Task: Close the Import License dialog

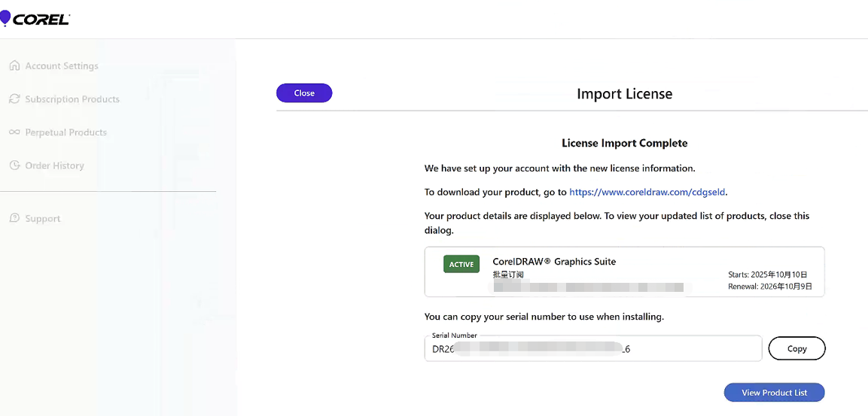Action: click(304, 93)
